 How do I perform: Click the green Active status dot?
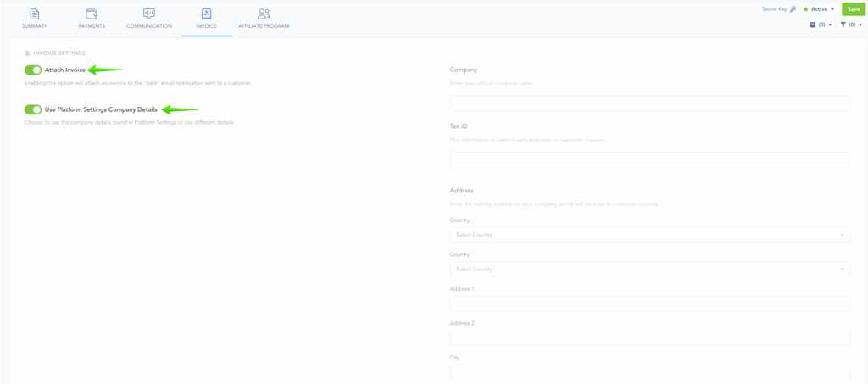(805, 9)
